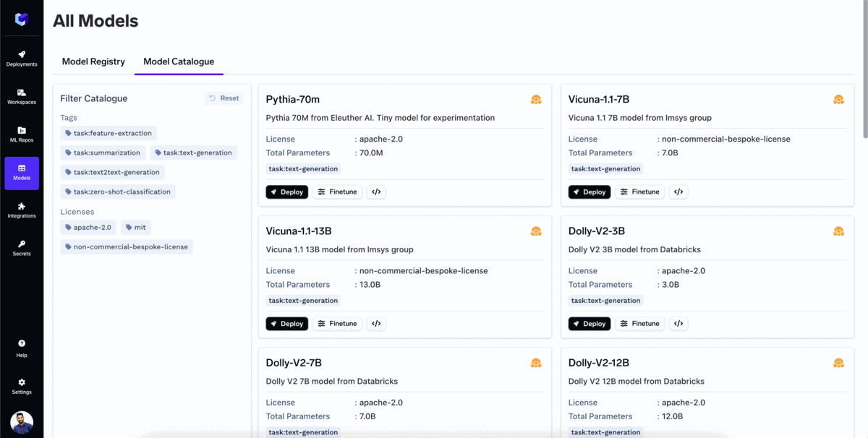
Task: Click the Dolly-V2-3B model source icon
Action: coord(838,231)
